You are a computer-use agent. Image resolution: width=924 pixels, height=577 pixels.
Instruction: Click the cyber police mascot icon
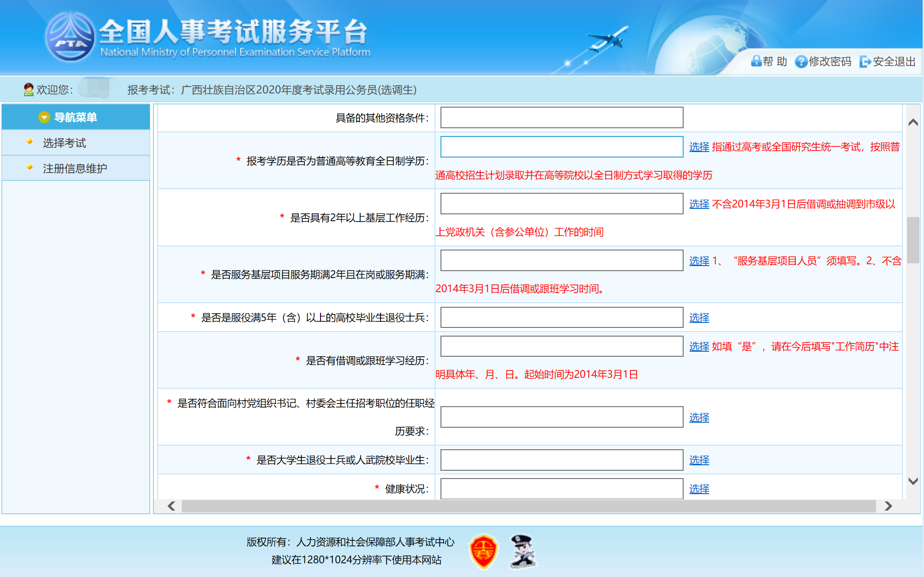click(523, 551)
